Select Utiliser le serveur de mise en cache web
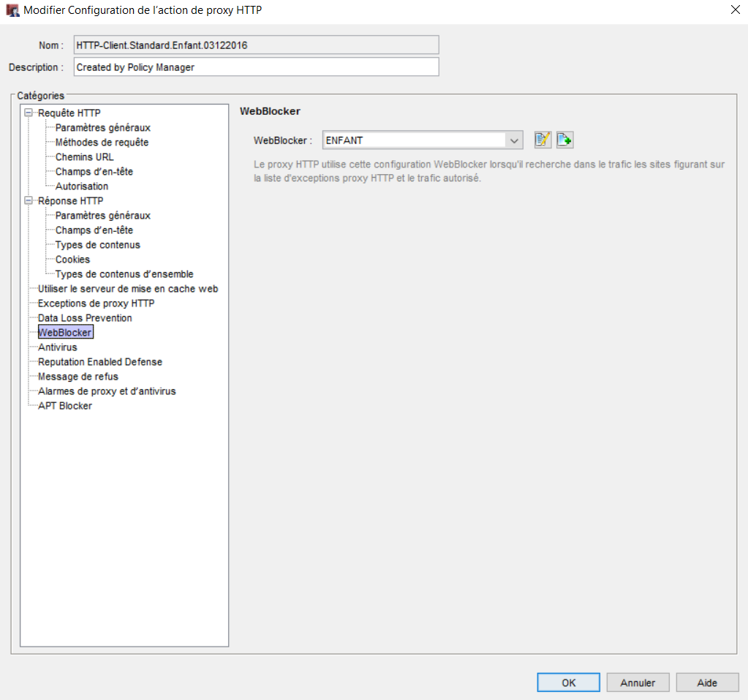 click(128, 289)
